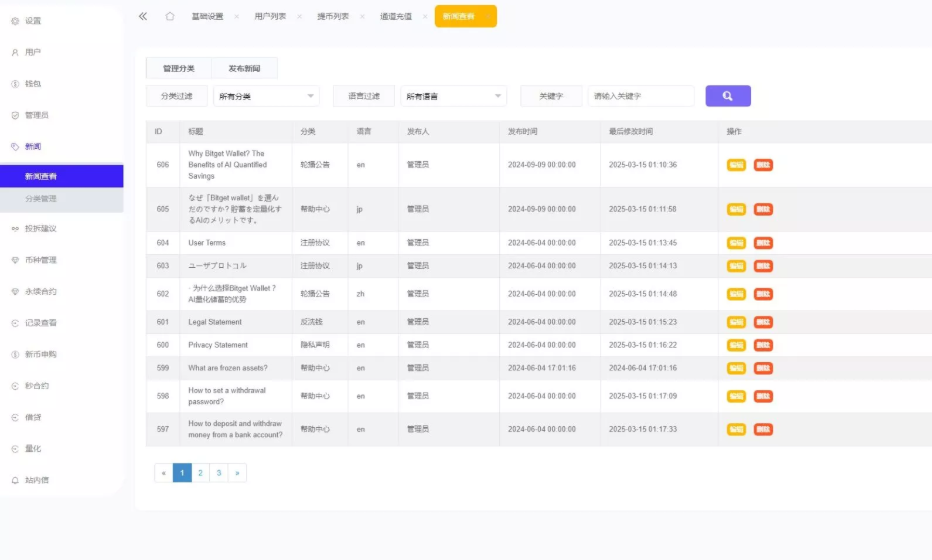Click the title 'How to set a withdrawal password?'
The height and width of the screenshot is (560, 932).
click(227, 396)
